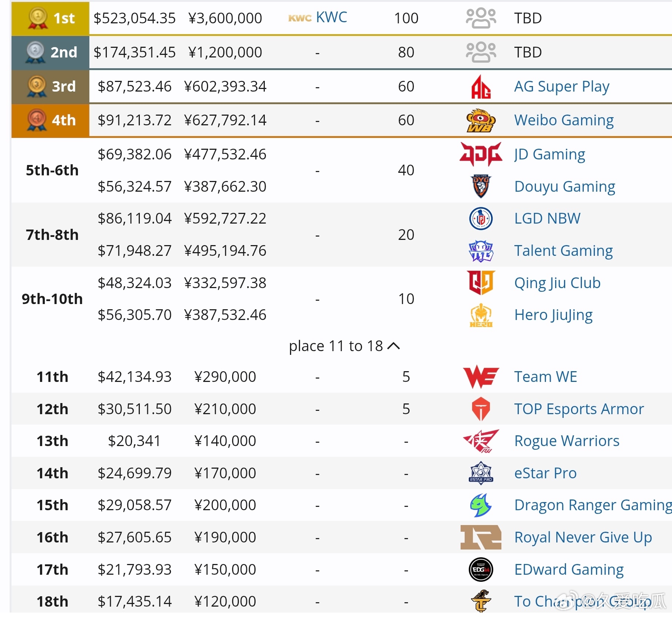The width and height of the screenshot is (672, 617).
Task: Click the Team WE logo
Action: tap(481, 377)
